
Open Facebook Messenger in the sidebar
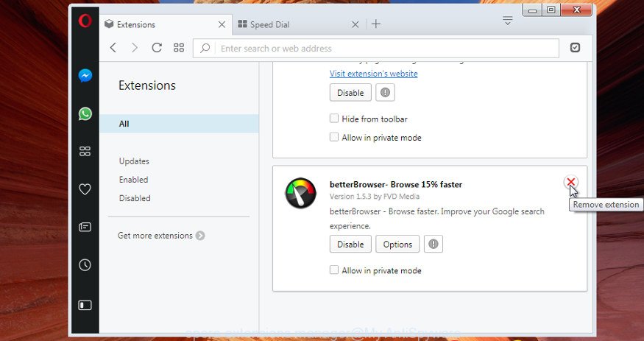tap(85, 76)
